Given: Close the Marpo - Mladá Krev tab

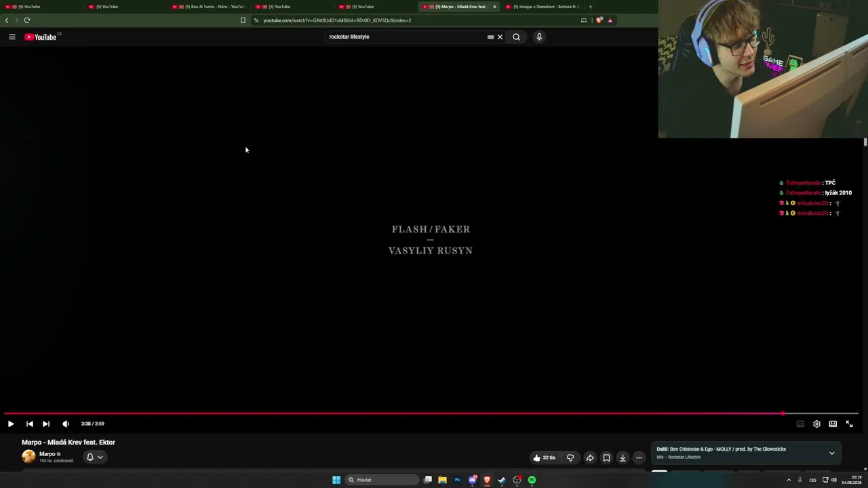Looking at the screenshot, I should pyautogui.click(x=494, y=7).
